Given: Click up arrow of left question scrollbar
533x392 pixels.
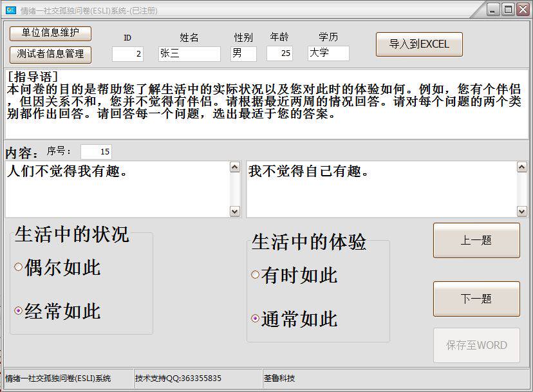Looking at the screenshot, I should (x=235, y=167).
